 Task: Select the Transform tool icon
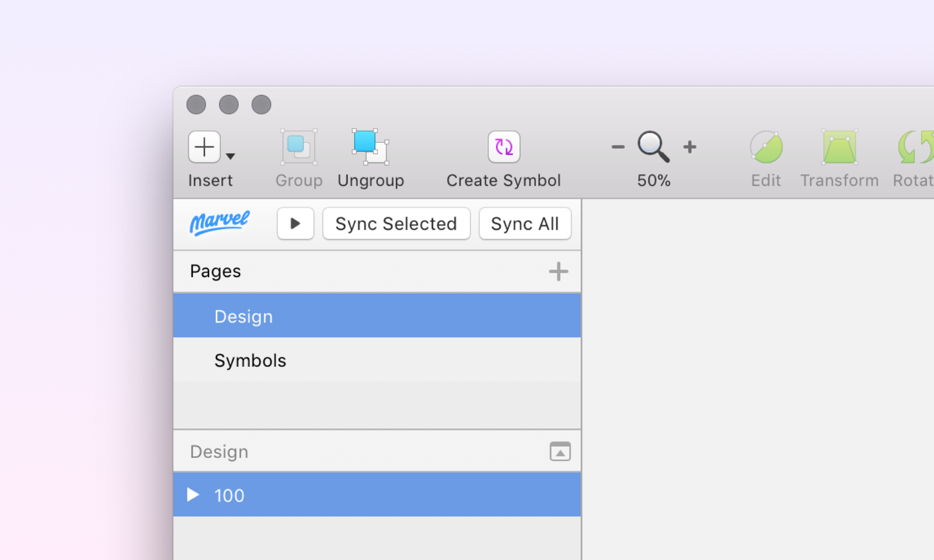point(839,147)
